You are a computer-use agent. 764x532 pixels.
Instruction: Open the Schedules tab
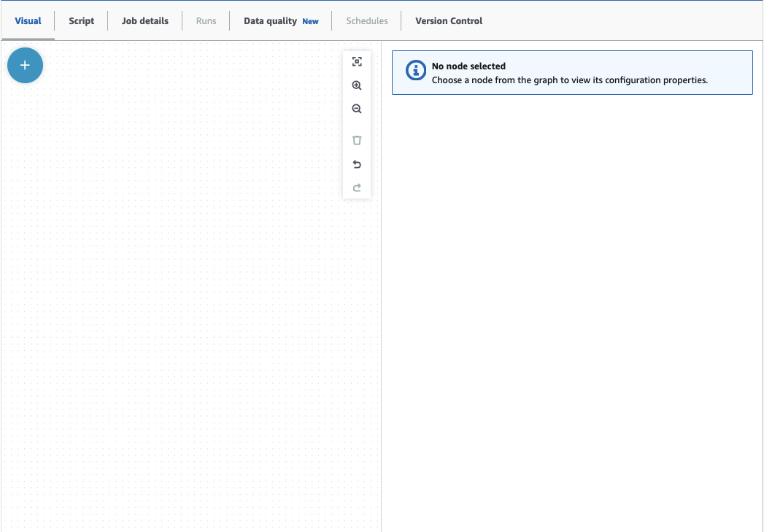pos(366,21)
